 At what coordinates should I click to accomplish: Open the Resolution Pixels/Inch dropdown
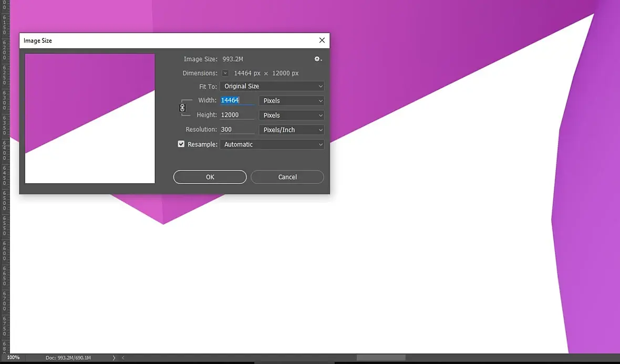[x=292, y=130]
